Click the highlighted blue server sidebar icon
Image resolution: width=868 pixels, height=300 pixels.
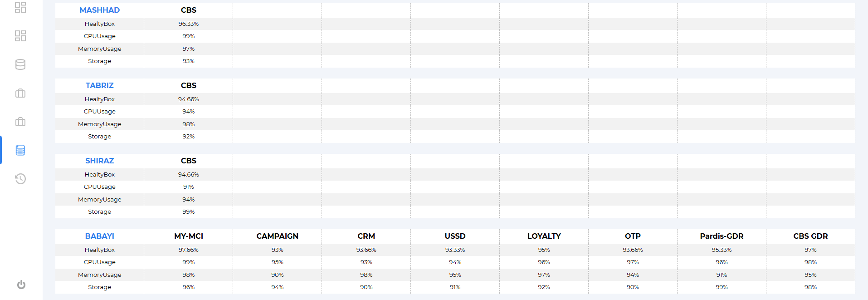(x=20, y=150)
